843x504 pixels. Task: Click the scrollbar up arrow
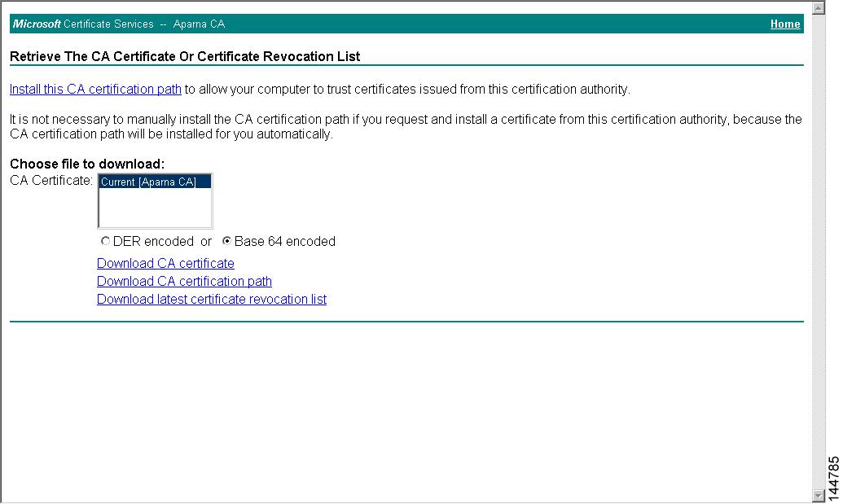tap(819, 8)
